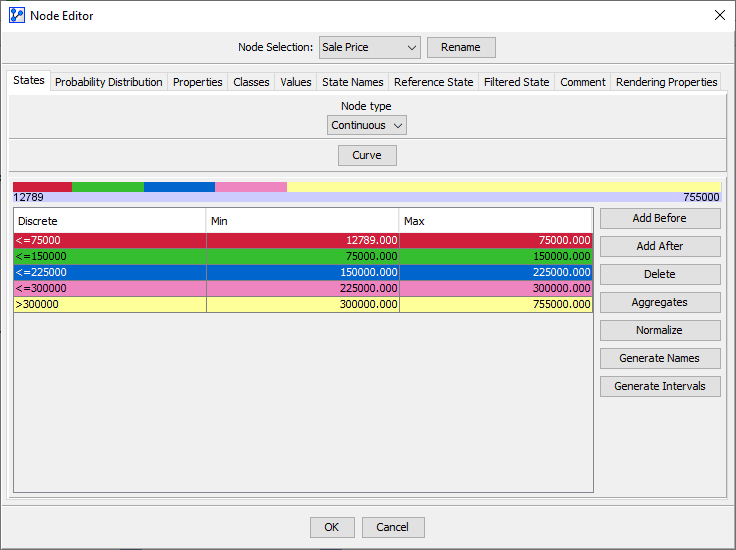The image size is (736, 550).
Task: Expand the Node type Continuous dropdown
Action: coord(367,125)
